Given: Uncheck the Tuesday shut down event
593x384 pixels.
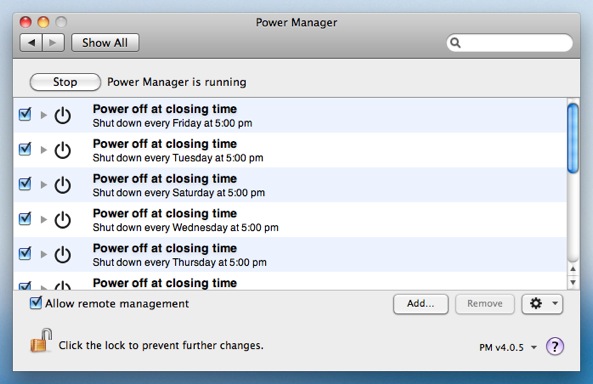Looking at the screenshot, I should tap(25, 149).
